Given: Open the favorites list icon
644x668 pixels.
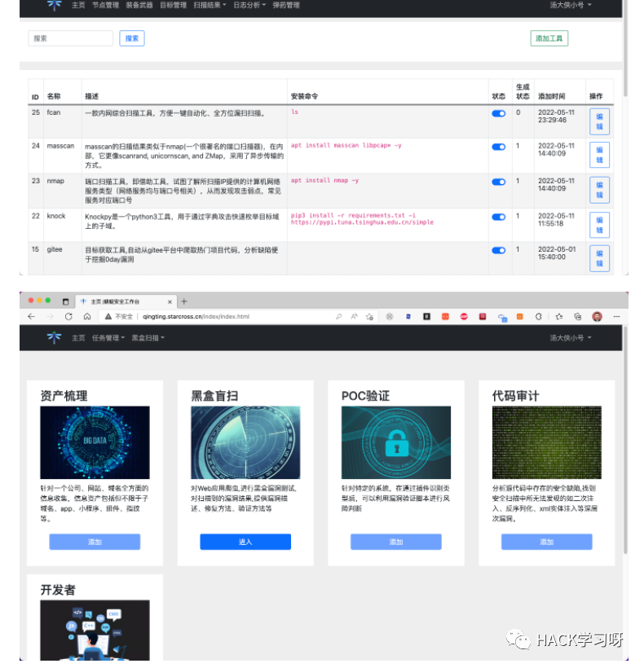Looking at the screenshot, I should 559,317.
